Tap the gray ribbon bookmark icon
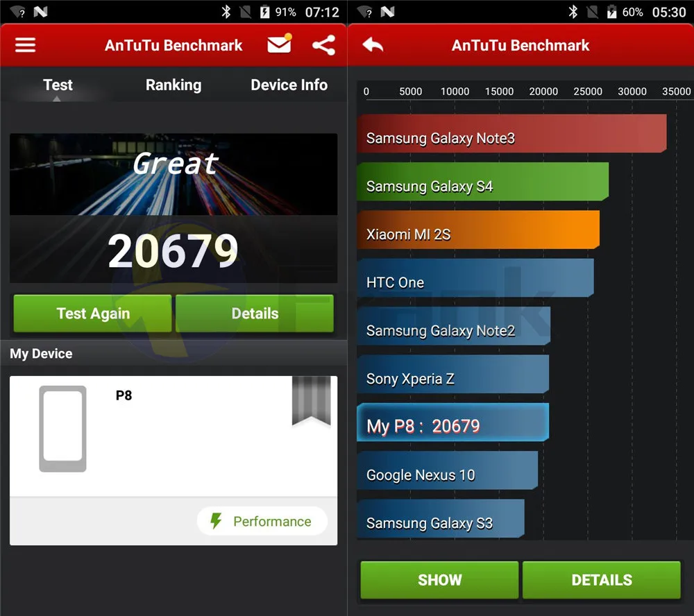 pyautogui.click(x=311, y=401)
